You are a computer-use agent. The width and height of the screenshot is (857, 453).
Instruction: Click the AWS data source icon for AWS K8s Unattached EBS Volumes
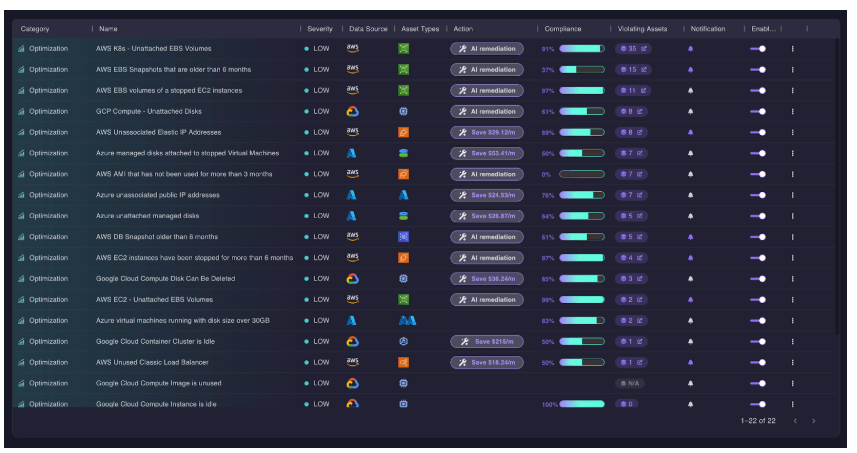pos(353,49)
